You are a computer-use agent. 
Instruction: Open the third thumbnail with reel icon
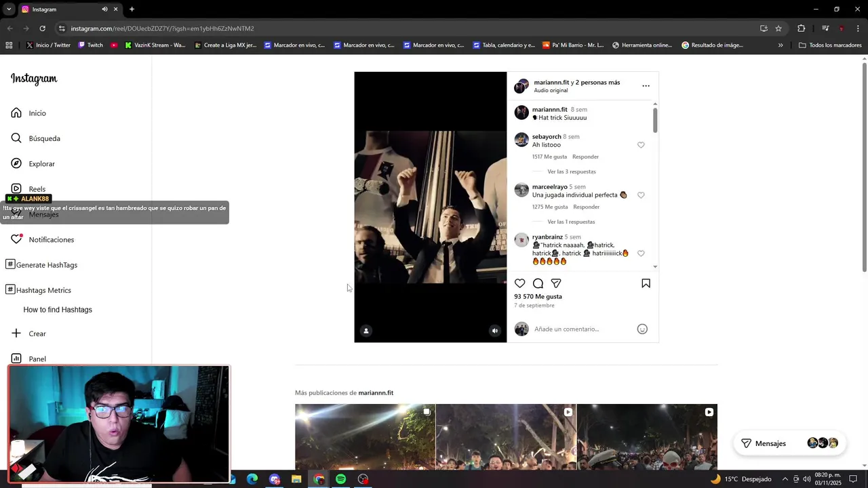point(647,437)
